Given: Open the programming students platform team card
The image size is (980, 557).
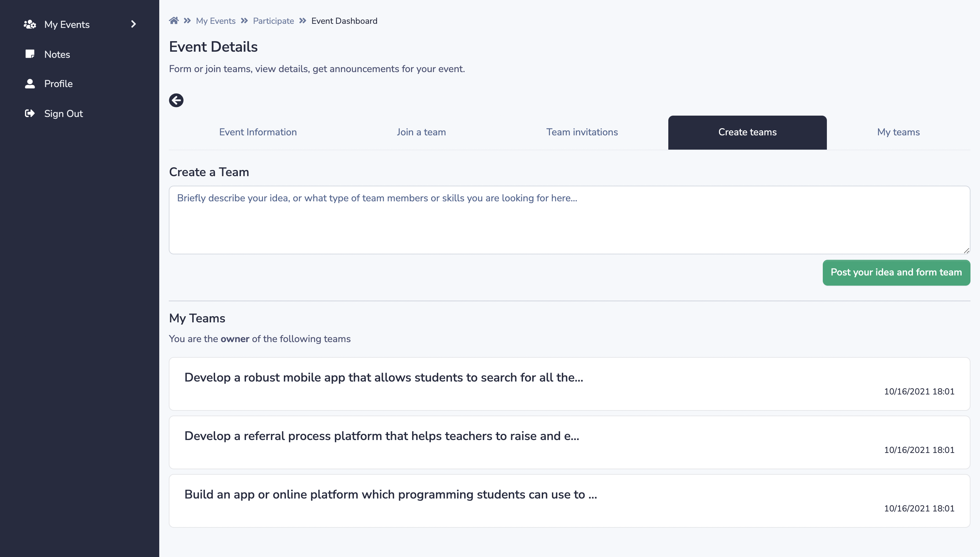Looking at the screenshot, I should coord(569,501).
